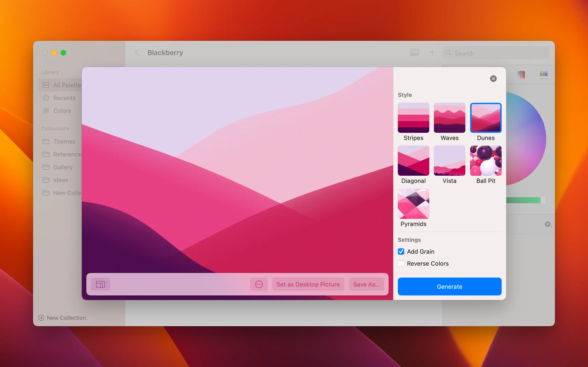Open the wallpaper view icon in toolbar
Viewport: 588px width, 367px height.
(x=414, y=53)
